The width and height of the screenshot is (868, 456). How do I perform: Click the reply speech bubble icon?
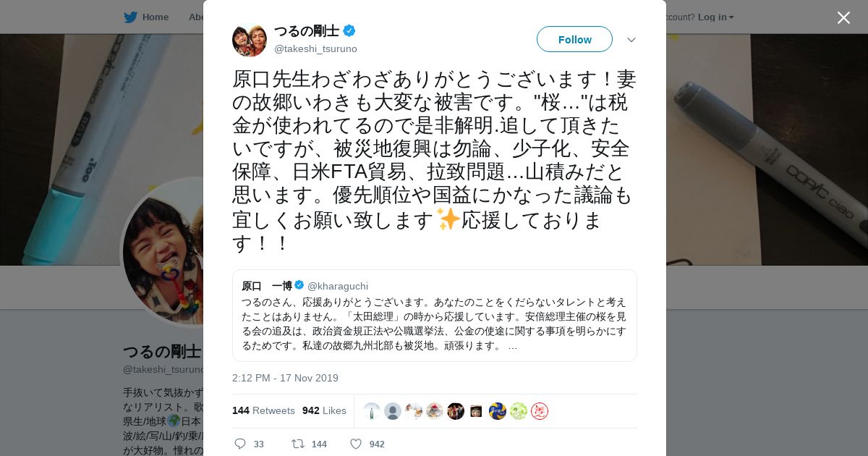point(240,444)
